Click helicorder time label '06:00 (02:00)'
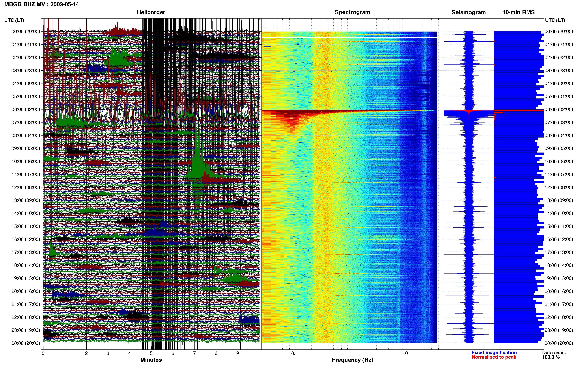Screen dimensions: 588x368 pos(26,109)
